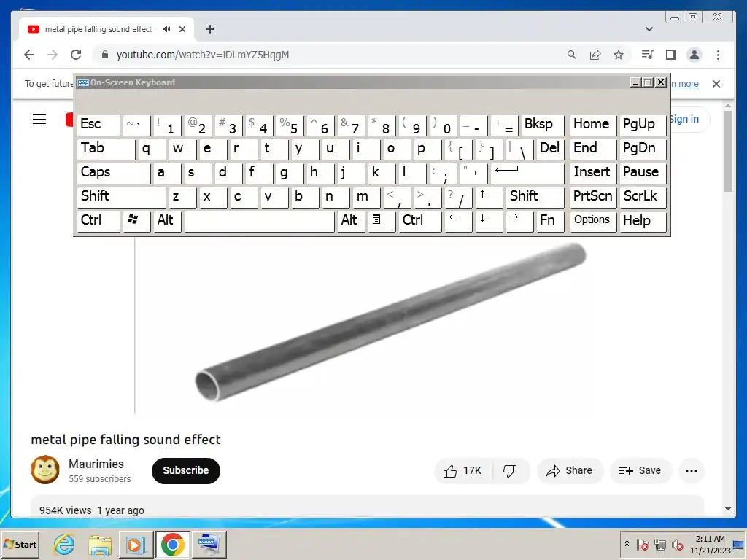Click the Home key
Image resolution: width=747 pixels, height=560 pixels.
[593, 125]
